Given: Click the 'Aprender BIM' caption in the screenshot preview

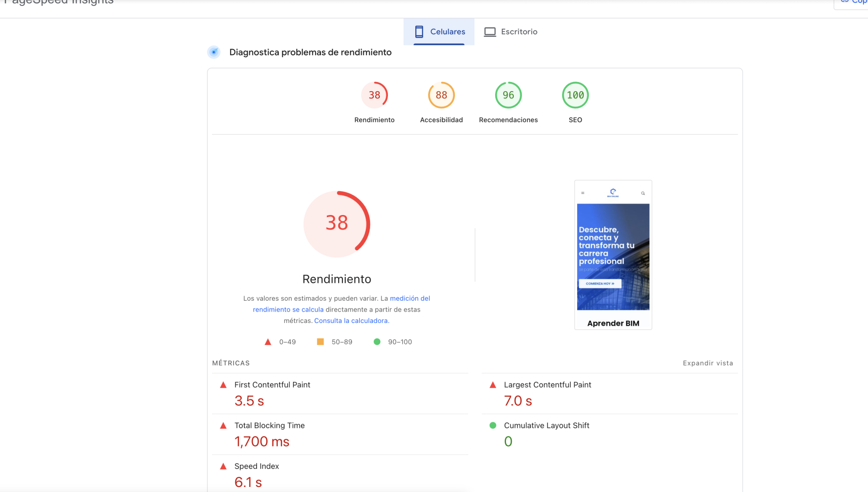Looking at the screenshot, I should (x=613, y=323).
